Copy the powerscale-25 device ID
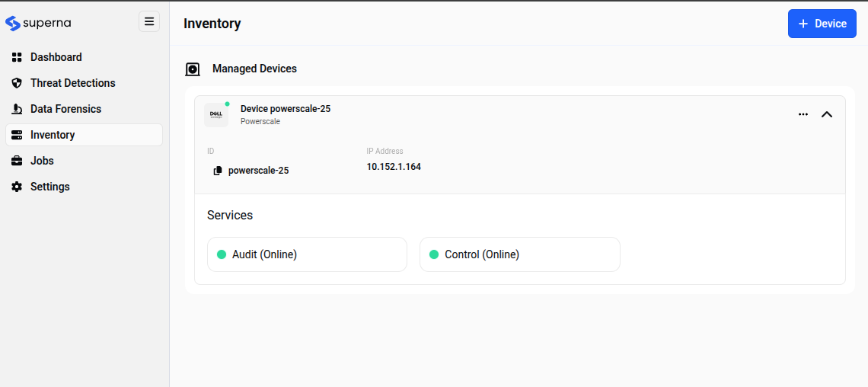This screenshot has height=387, width=868. point(218,171)
